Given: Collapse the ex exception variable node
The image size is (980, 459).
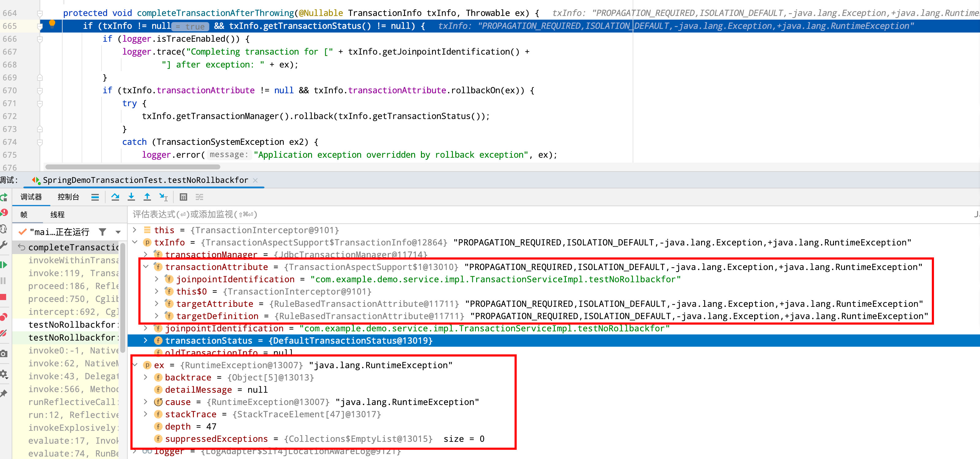Looking at the screenshot, I should [134, 365].
